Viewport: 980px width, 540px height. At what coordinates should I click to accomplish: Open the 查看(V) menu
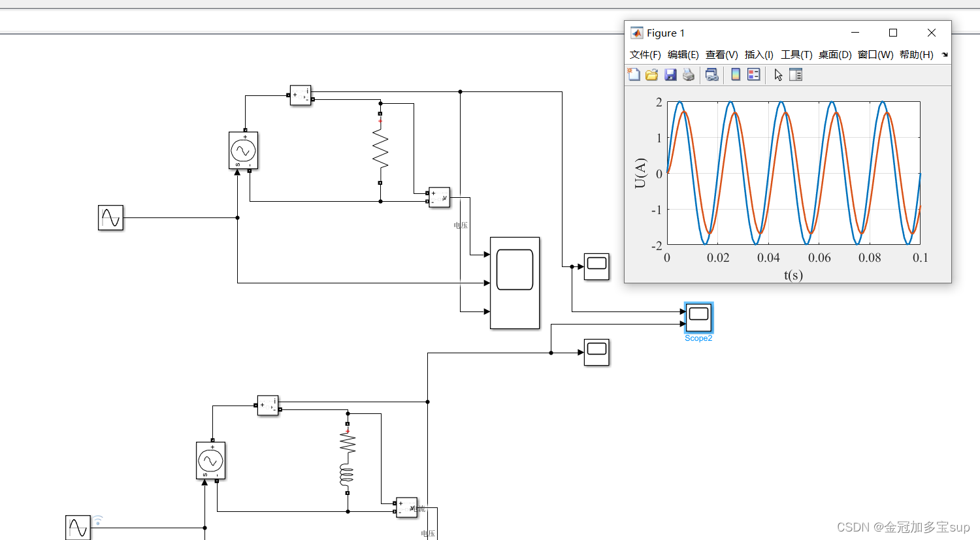coord(721,55)
